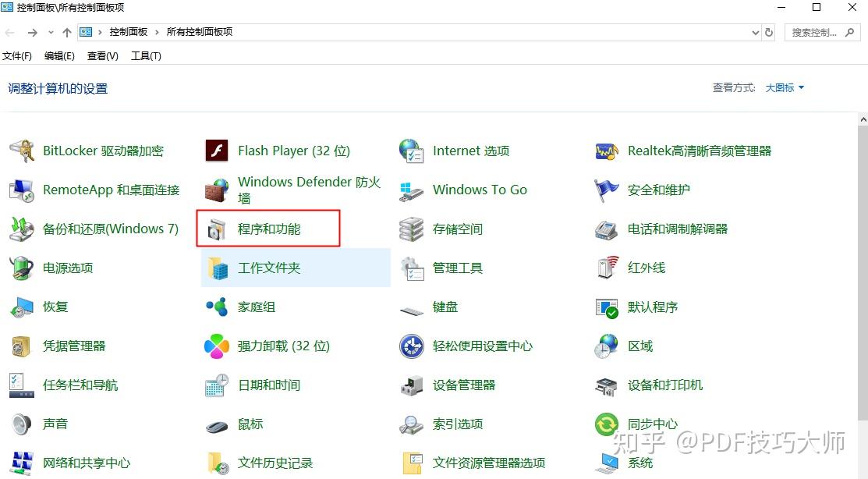Open 管理工具 gear icon

pos(411,268)
